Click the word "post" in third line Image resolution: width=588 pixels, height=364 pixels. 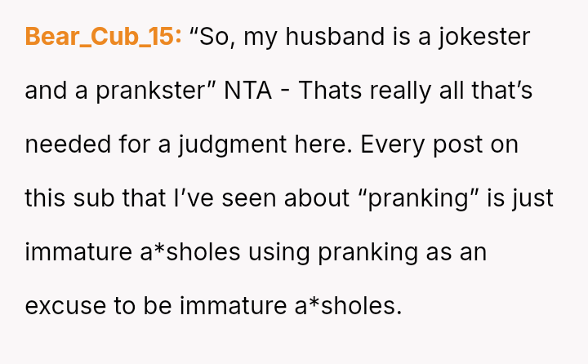click(461, 144)
